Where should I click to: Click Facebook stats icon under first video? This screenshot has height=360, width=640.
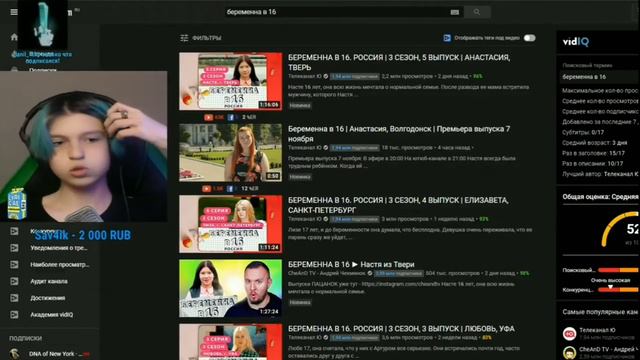pos(231,117)
